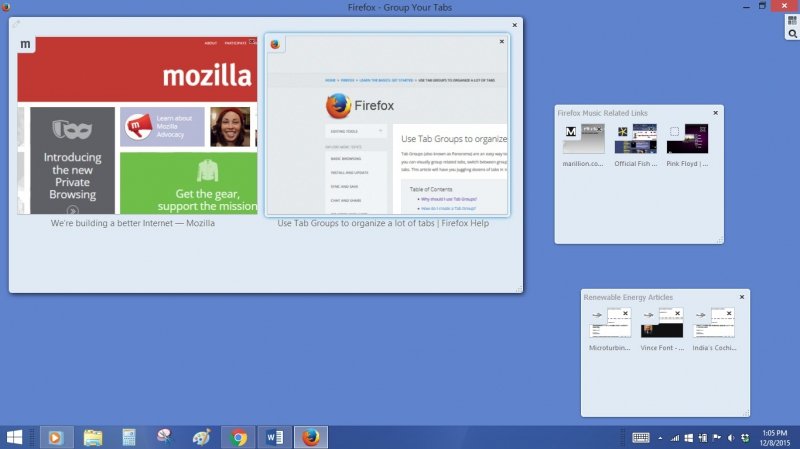The image size is (800, 449).
Task: Open the Windows Start button
Action: pyautogui.click(x=14, y=437)
